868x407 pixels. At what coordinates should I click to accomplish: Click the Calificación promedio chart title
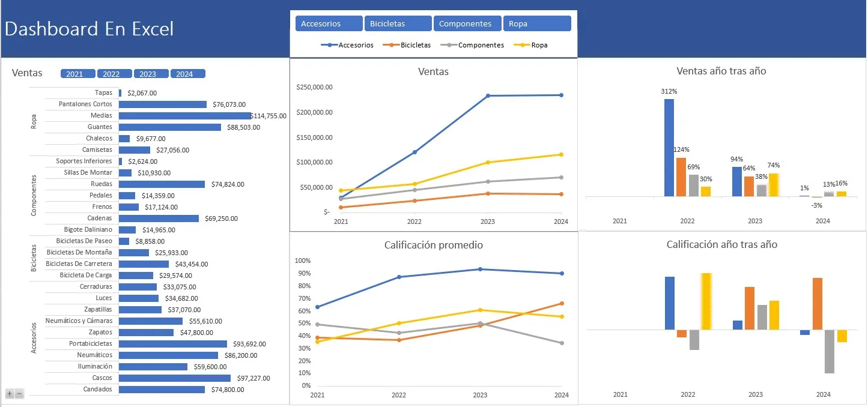pos(433,245)
